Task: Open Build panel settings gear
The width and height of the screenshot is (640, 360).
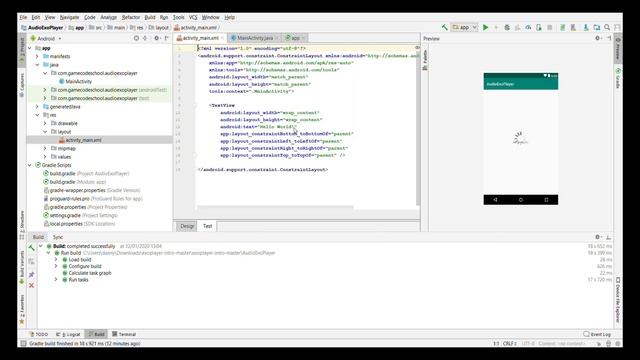Action: (x=598, y=237)
